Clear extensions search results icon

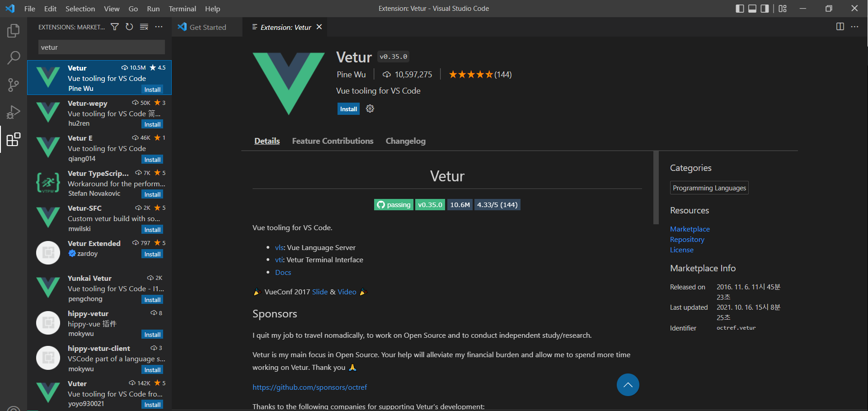(x=144, y=27)
